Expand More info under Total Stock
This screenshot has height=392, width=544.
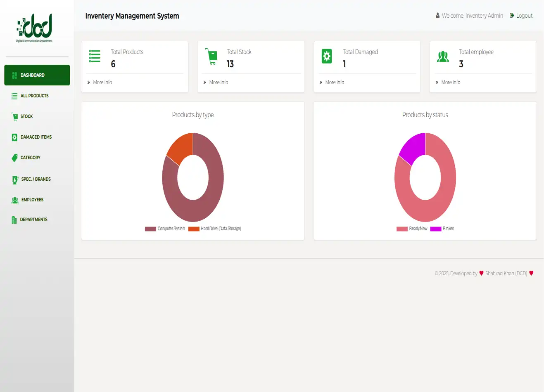pos(219,83)
